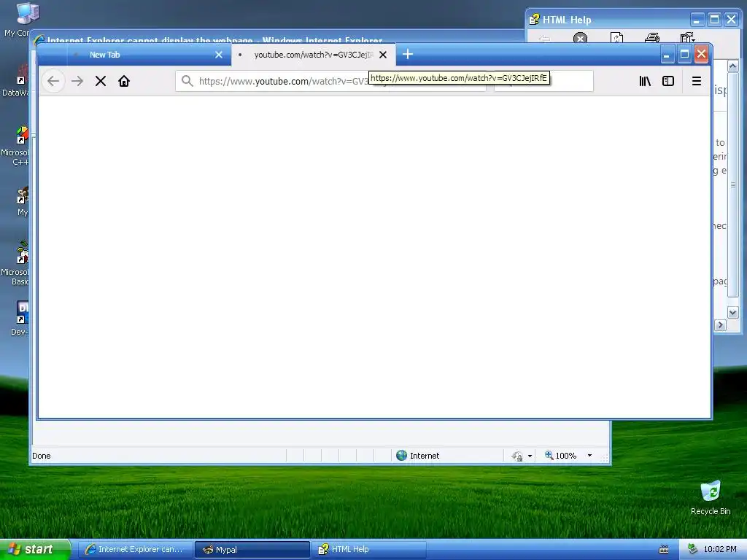Click the HTML Help print icon

(651, 38)
